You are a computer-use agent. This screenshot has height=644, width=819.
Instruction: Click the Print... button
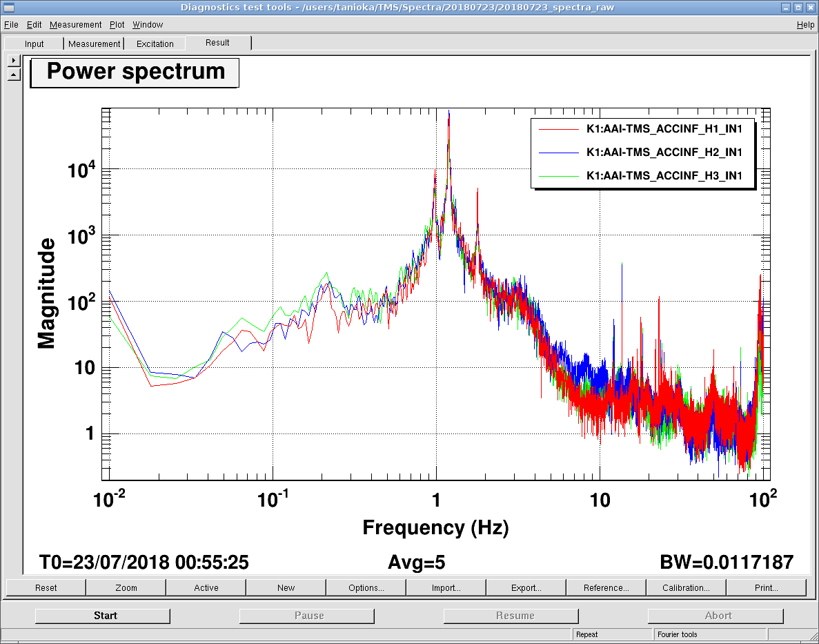pyautogui.click(x=766, y=588)
